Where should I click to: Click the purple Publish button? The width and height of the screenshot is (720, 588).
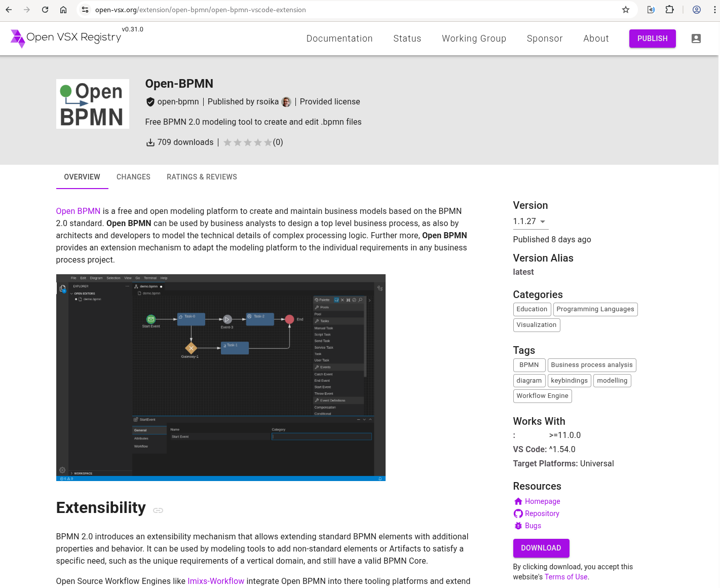point(652,39)
